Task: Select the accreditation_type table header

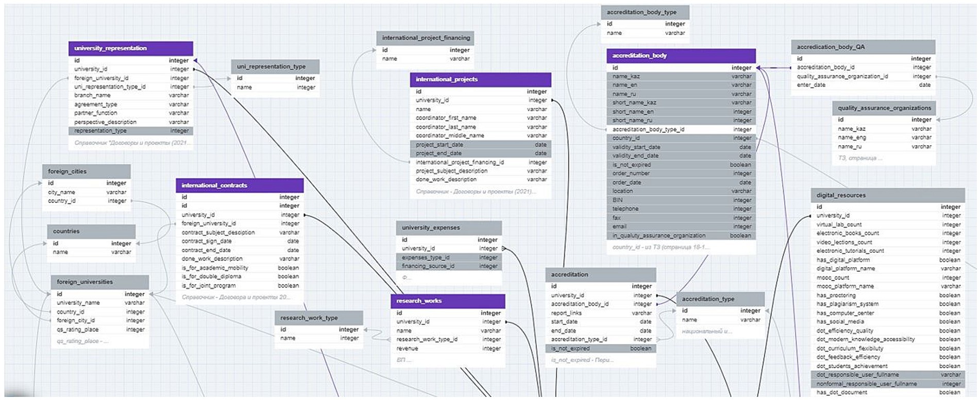Action: 720,299
